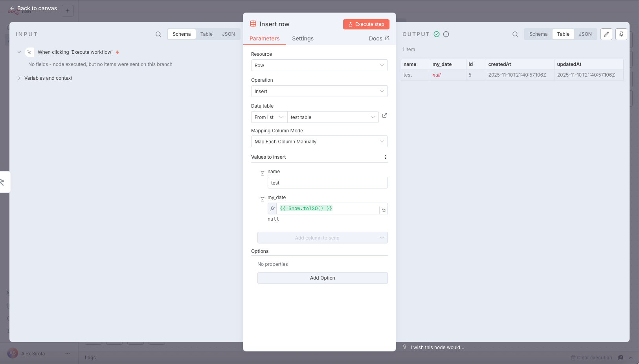Click the test cell in output table
Viewport: 639px width, 364px height.
[x=415, y=75]
